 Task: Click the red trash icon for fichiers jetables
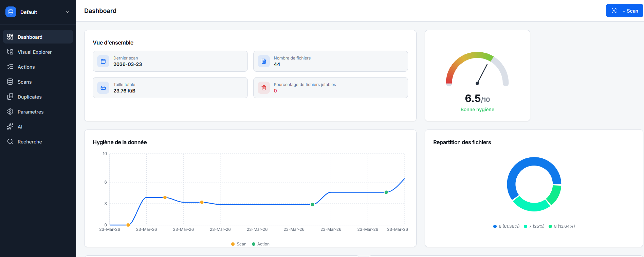pyautogui.click(x=264, y=88)
